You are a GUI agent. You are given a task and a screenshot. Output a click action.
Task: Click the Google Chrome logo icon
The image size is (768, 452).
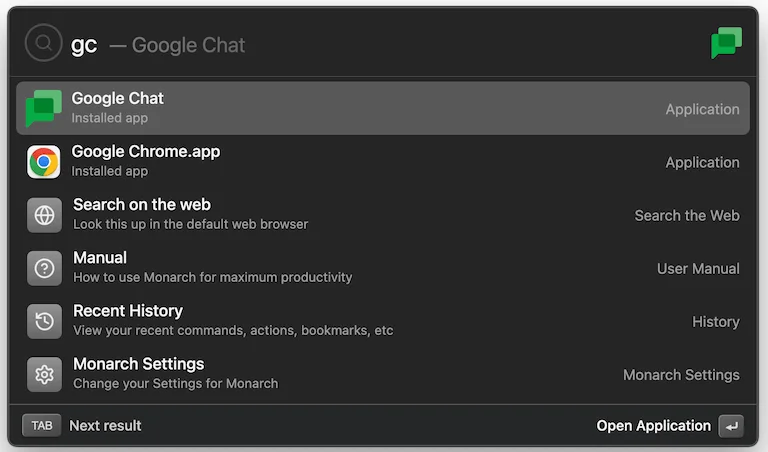[x=43, y=162]
